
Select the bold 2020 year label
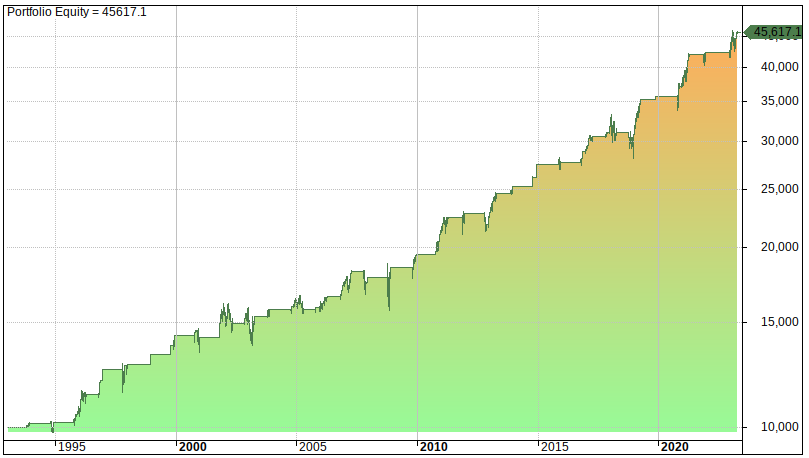click(675, 447)
